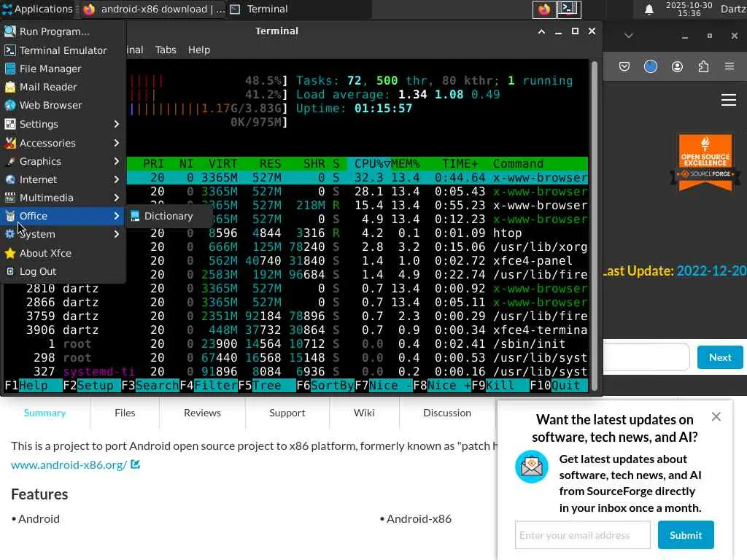Click the Terminal Emulator icon in menu
The width and height of the screenshot is (747, 560).
[x=10, y=50]
